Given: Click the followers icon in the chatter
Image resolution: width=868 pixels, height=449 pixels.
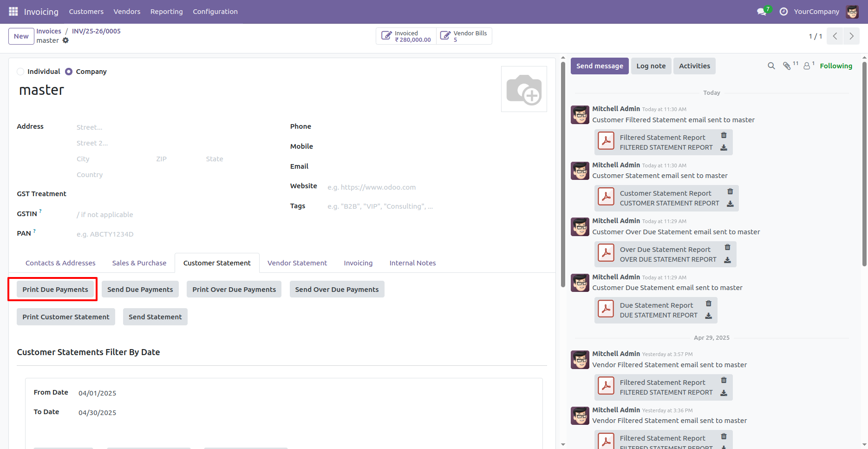Looking at the screenshot, I should (806, 66).
